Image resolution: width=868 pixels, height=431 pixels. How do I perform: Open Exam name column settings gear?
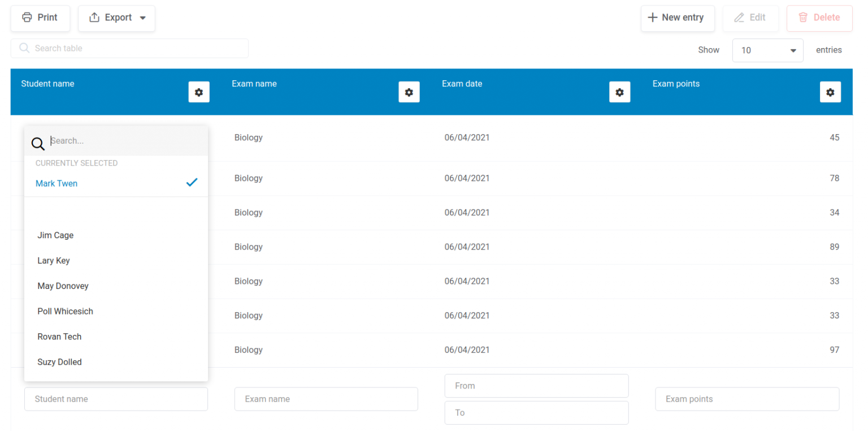409,92
